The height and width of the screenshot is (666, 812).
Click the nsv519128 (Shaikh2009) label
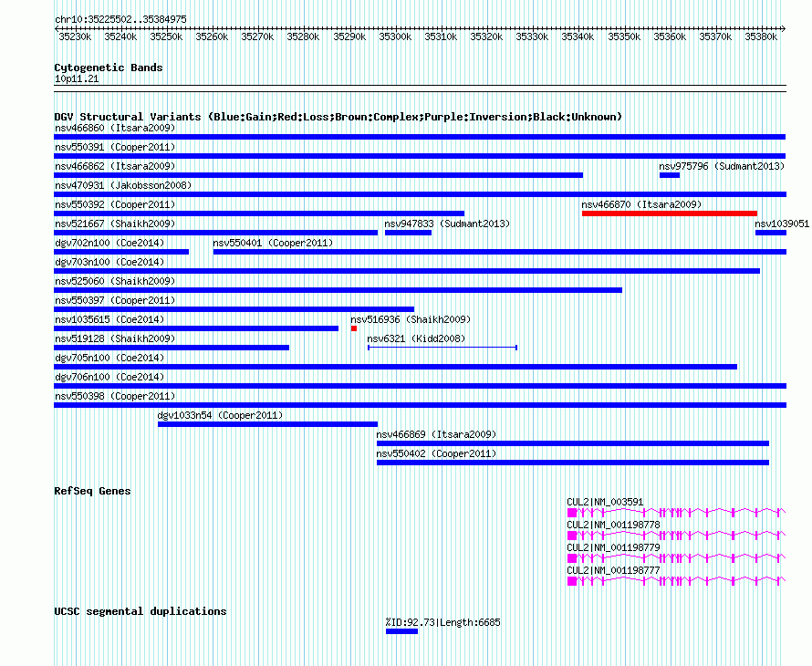115,338
